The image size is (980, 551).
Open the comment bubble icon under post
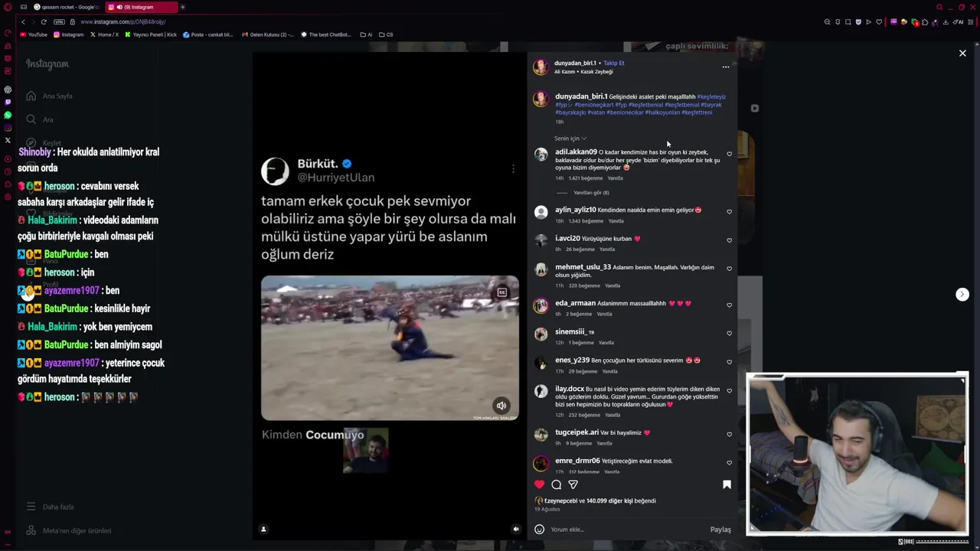557,484
